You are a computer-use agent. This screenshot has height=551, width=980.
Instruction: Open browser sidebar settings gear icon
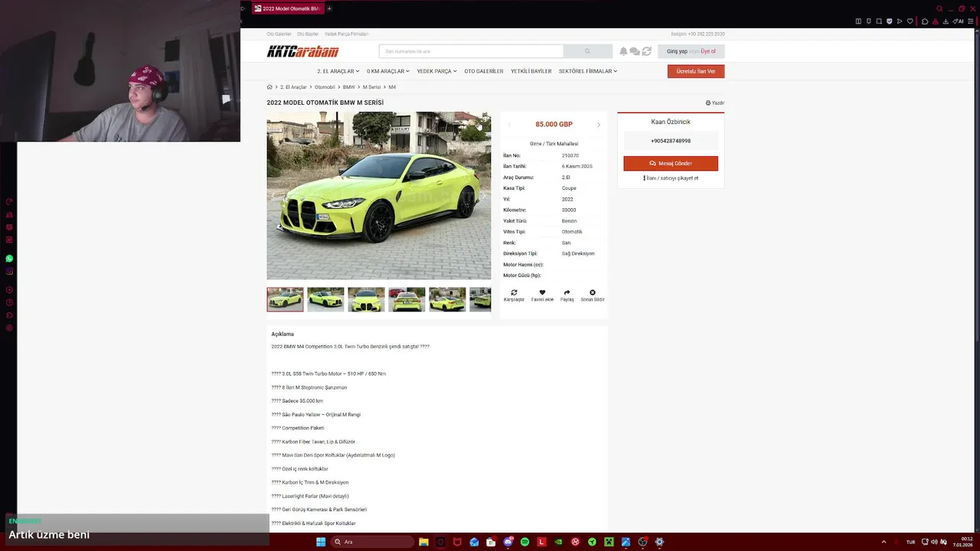[9, 328]
